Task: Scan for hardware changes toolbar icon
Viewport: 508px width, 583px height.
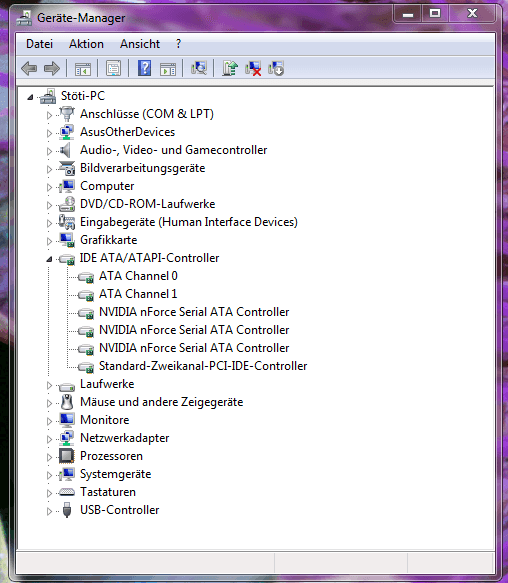Action: coord(199,68)
